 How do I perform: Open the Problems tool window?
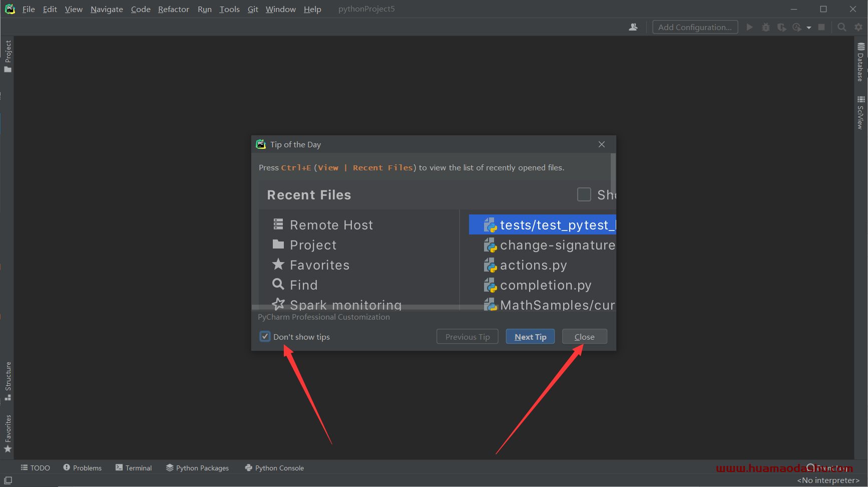(82, 468)
